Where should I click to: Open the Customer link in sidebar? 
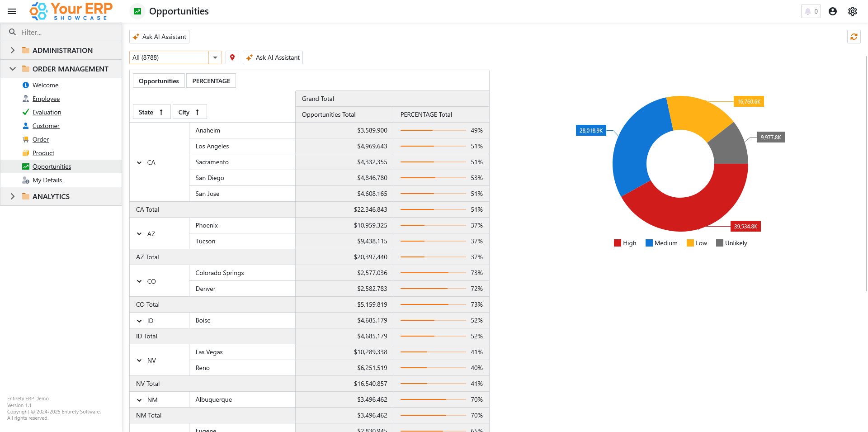click(46, 126)
